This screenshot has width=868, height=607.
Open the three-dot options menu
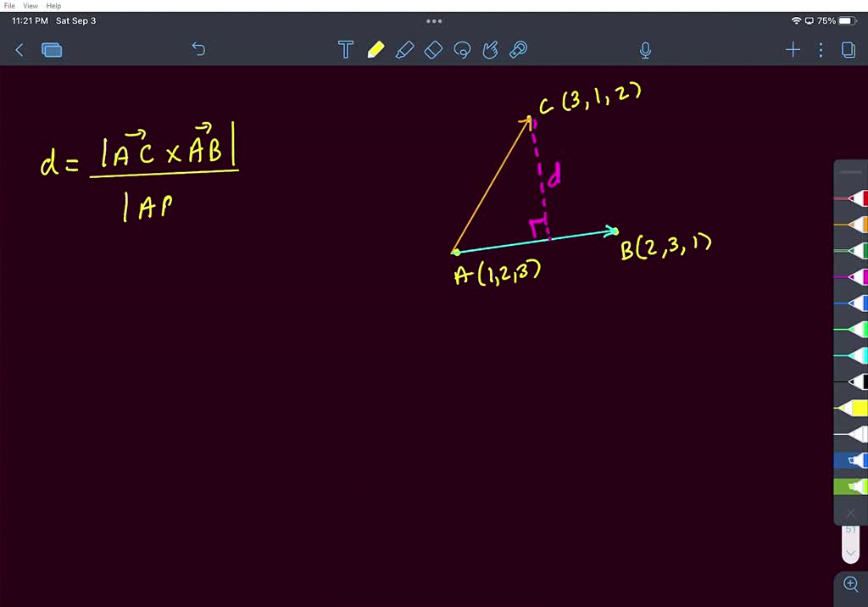tap(820, 50)
